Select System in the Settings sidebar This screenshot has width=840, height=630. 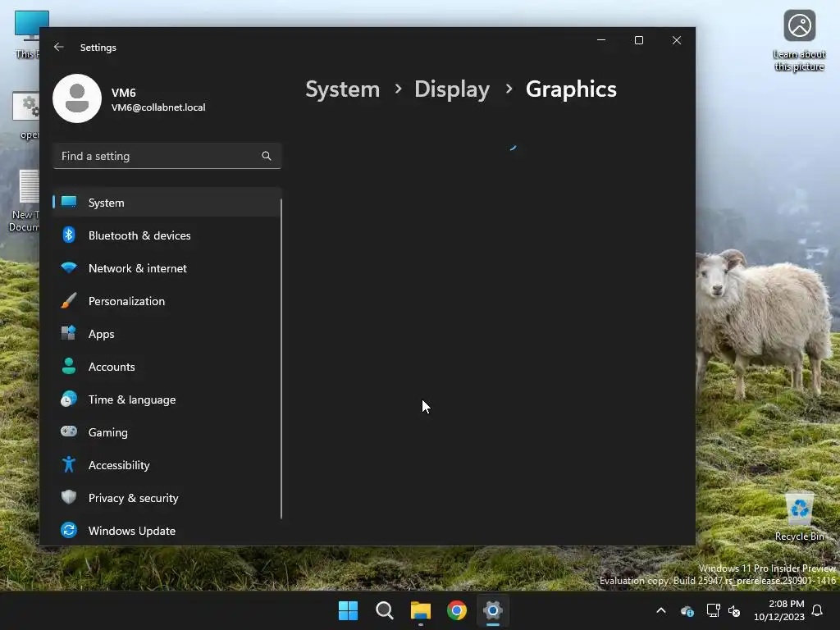pos(167,203)
